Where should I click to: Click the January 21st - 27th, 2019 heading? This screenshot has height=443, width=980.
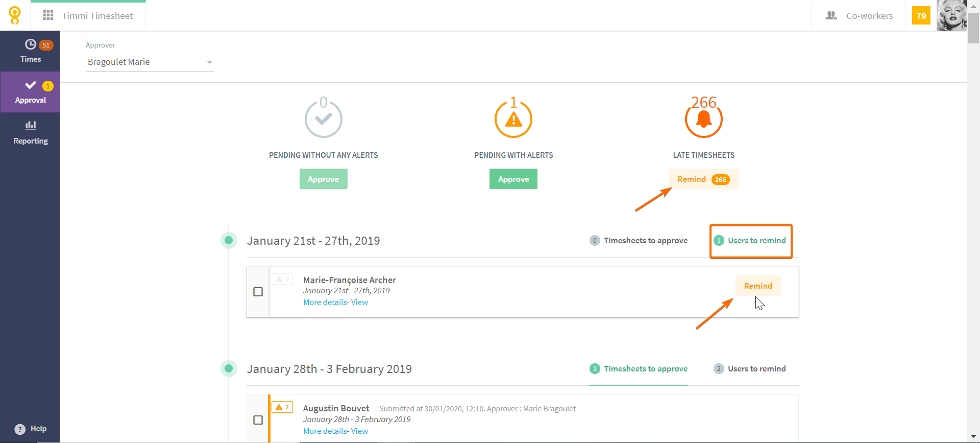(x=313, y=241)
